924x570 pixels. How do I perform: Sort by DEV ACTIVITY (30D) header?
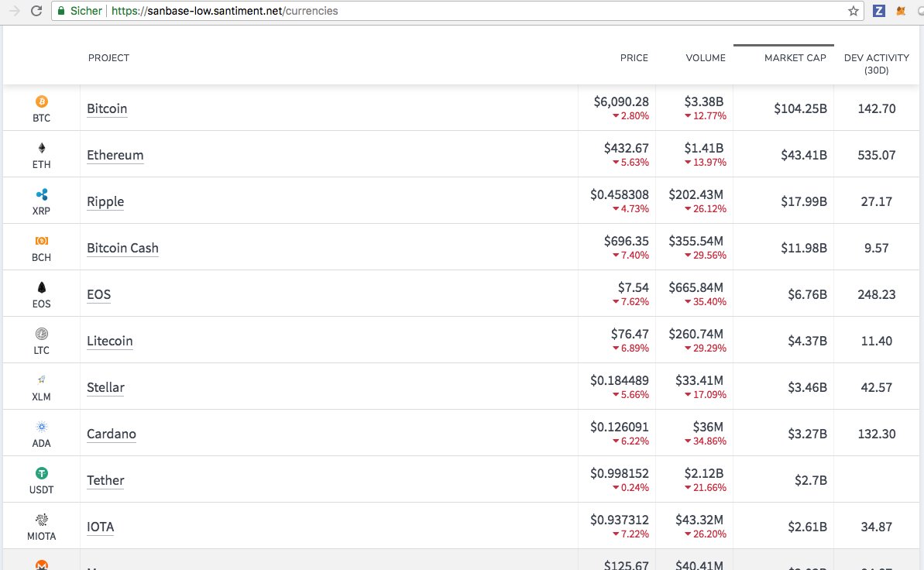click(x=876, y=64)
